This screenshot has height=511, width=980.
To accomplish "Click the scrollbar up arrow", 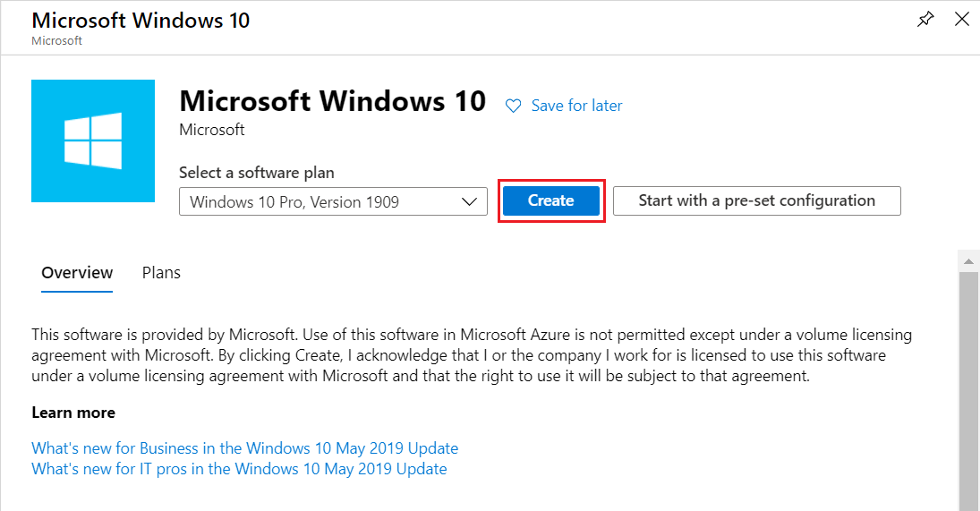I will [x=968, y=261].
